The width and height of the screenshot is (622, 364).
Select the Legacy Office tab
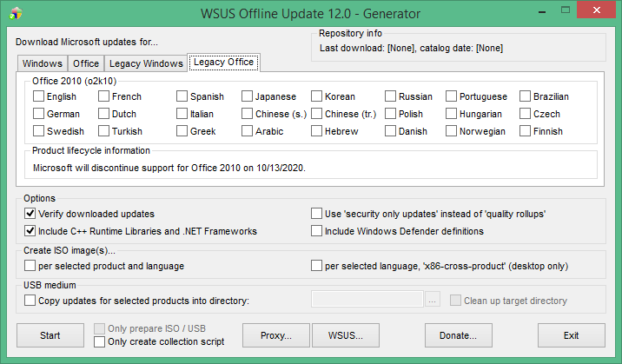pos(224,63)
